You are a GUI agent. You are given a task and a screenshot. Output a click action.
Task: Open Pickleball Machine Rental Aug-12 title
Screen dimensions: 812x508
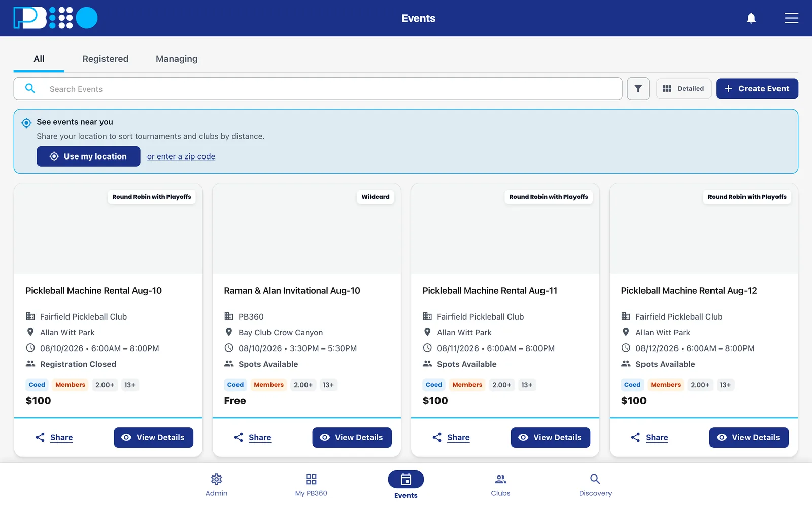click(689, 291)
